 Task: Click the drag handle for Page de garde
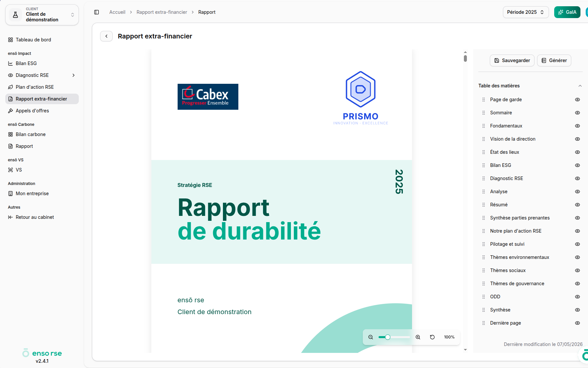point(484,100)
